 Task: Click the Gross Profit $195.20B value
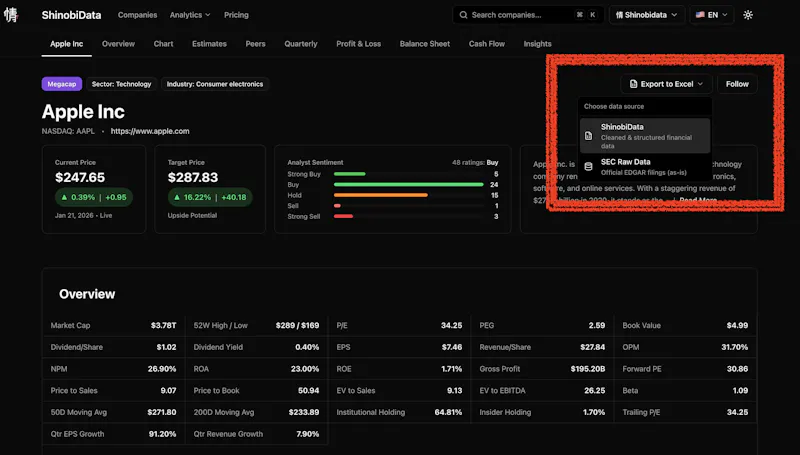588,369
